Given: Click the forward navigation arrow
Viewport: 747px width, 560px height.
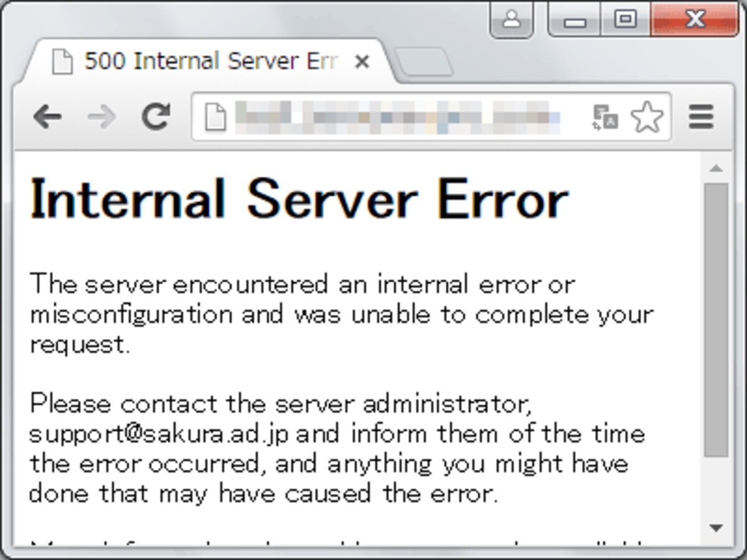Looking at the screenshot, I should (x=101, y=116).
